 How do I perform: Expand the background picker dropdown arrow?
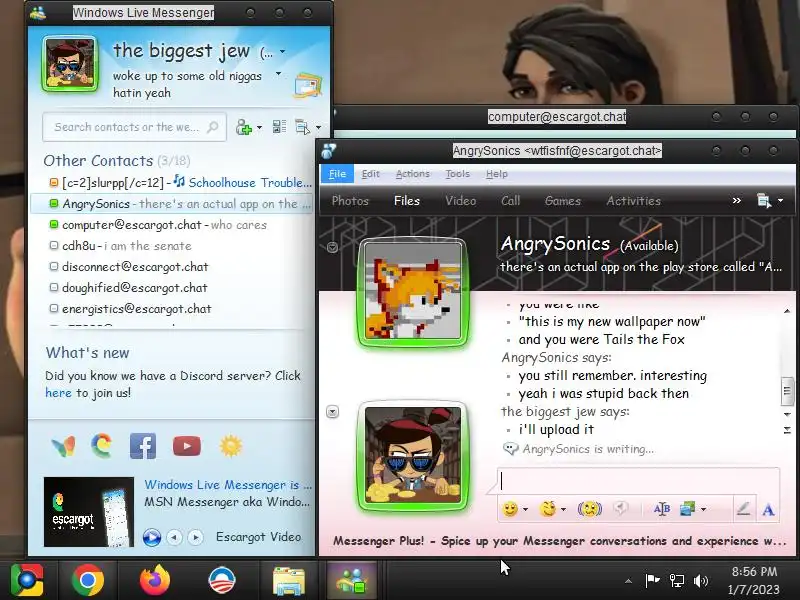tap(704, 509)
